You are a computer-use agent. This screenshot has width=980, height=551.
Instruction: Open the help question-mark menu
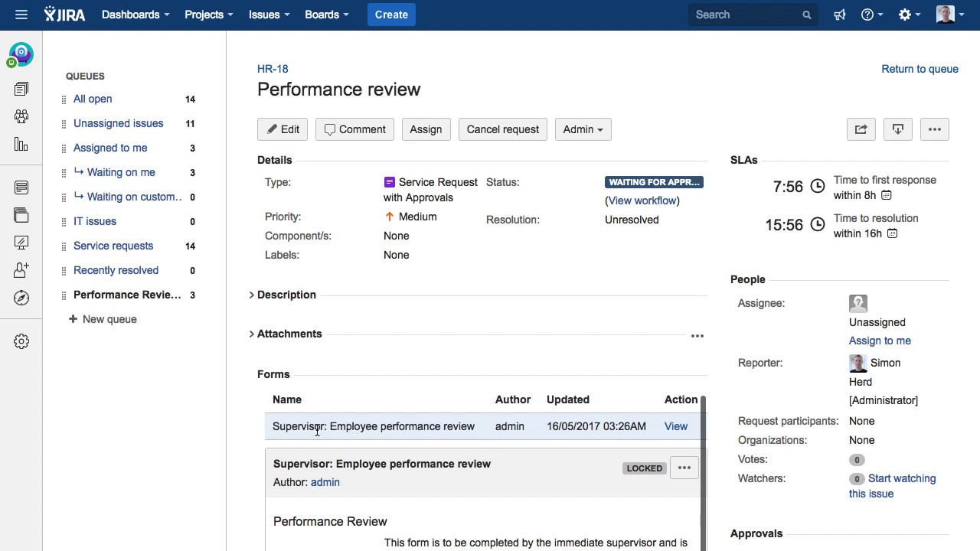(x=872, y=15)
